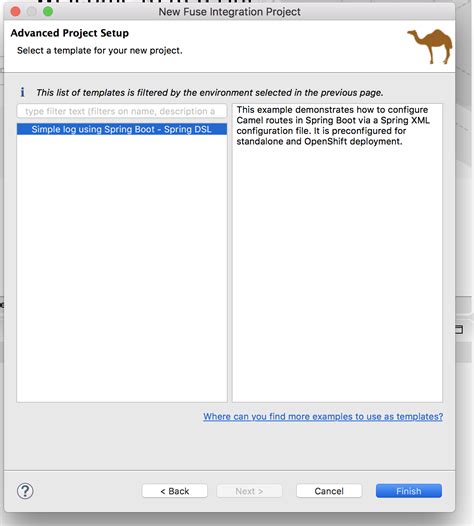The width and height of the screenshot is (474, 526).
Task: Close the New Fuse Integration Project window
Action: [x=15, y=12]
